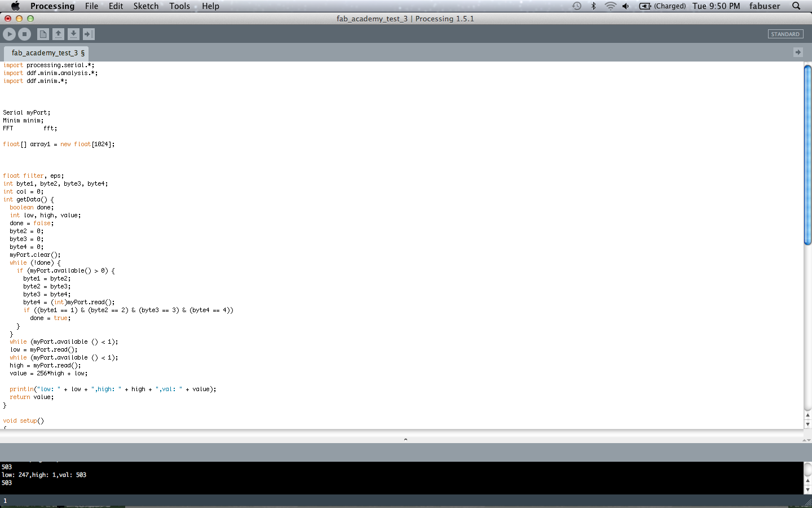The width and height of the screenshot is (812, 508).
Task: Open the volume control icon
Action: [x=626, y=6]
